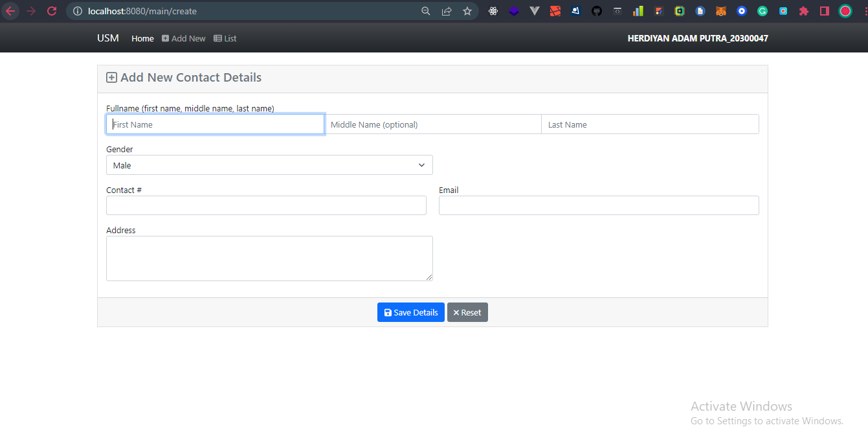Open the red Laravel extension icon

555,11
